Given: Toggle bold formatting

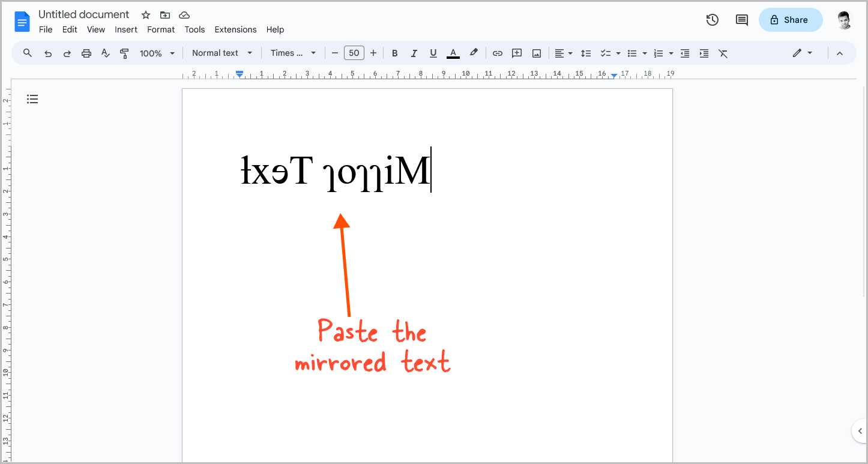Looking at the screenshot, I should coord(394,53).
